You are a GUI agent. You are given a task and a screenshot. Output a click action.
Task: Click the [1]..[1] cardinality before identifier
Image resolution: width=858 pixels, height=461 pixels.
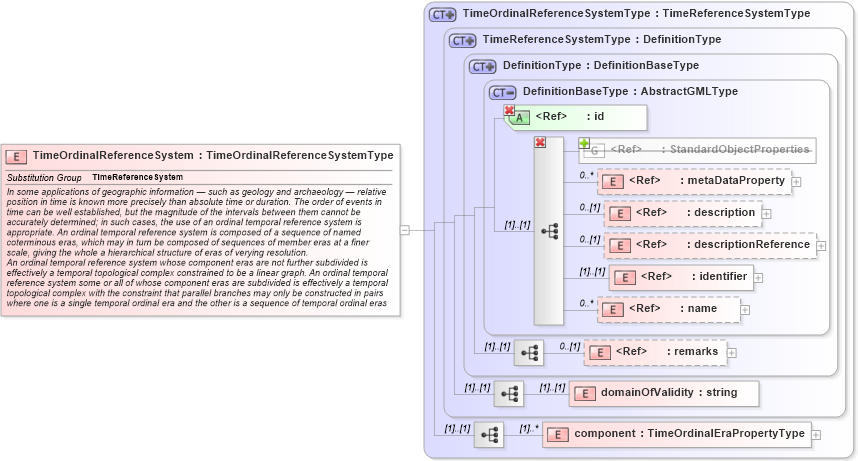[x=593, y=272]
